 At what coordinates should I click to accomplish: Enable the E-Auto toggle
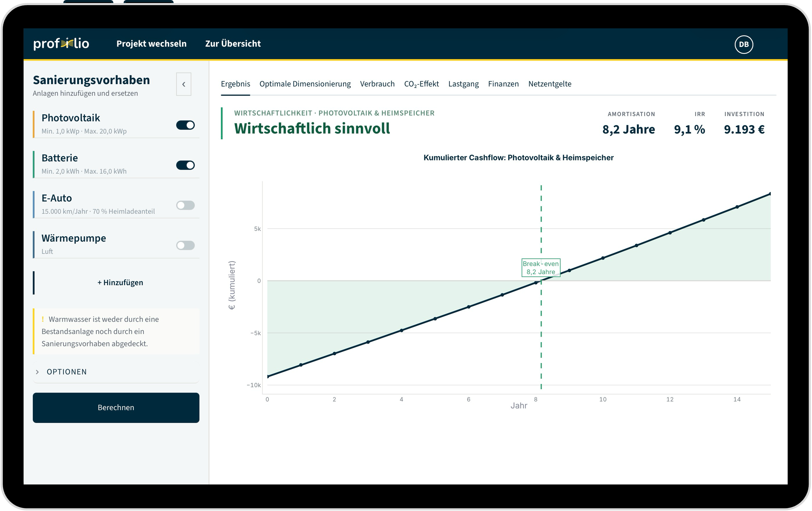(x=186, y=205)
